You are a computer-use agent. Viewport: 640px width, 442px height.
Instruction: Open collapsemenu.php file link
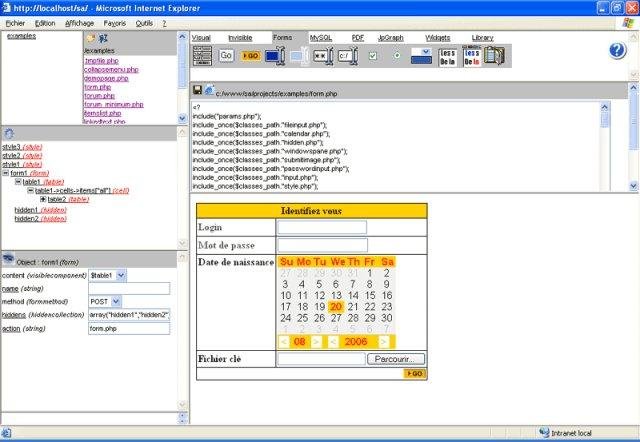coord(111,69)
